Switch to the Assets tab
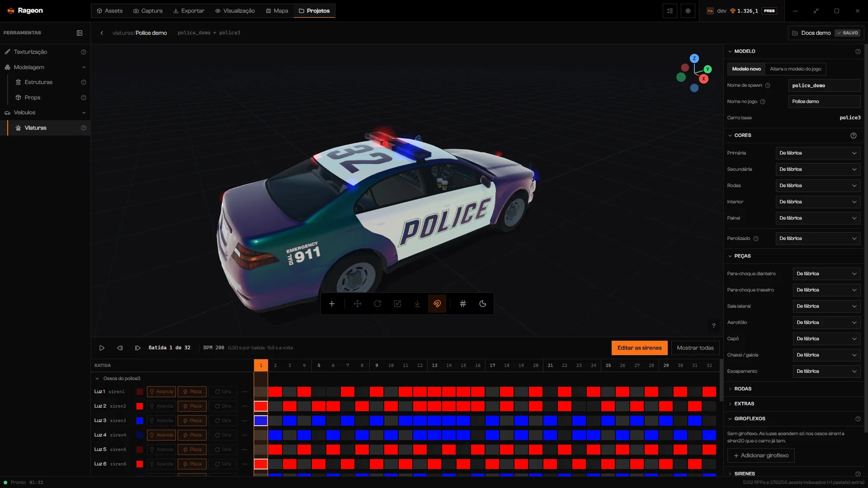 click(109, 11)
